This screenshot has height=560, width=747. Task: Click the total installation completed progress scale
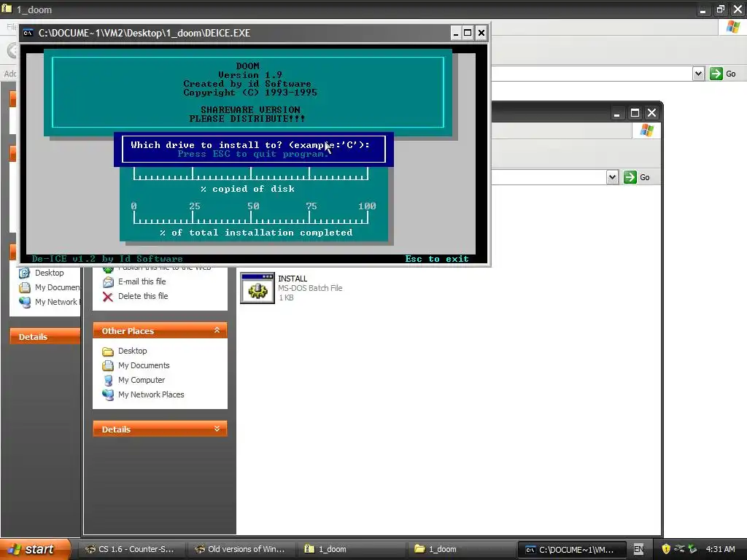251,217
